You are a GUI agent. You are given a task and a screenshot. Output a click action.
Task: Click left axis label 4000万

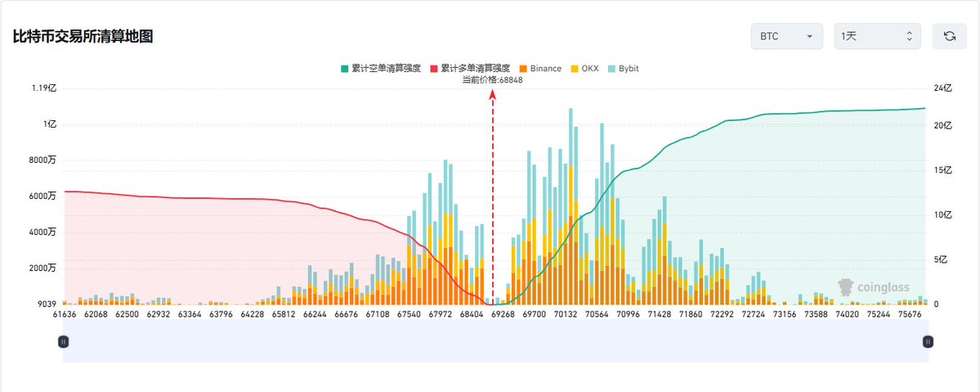pos(43,232)
